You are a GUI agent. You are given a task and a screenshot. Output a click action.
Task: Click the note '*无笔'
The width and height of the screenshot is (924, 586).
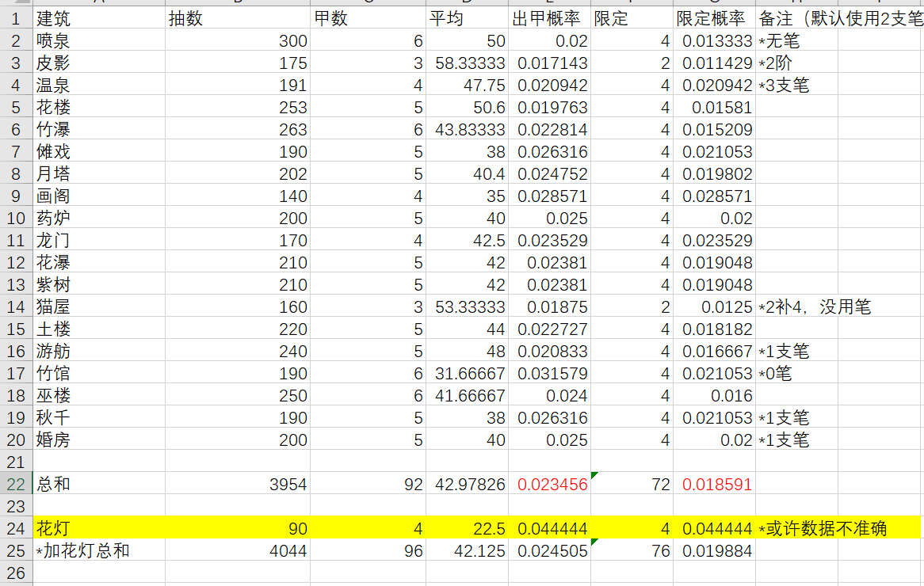point(779,41)
